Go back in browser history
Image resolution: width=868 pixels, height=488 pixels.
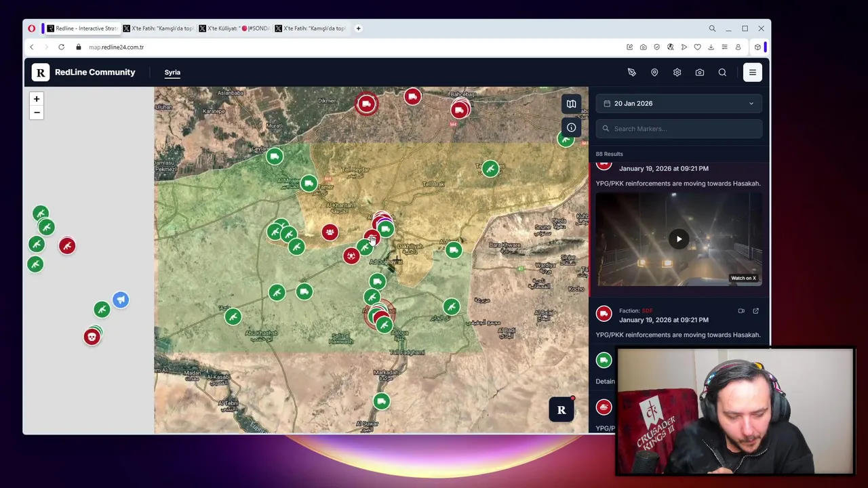click(x=31, y=47)
